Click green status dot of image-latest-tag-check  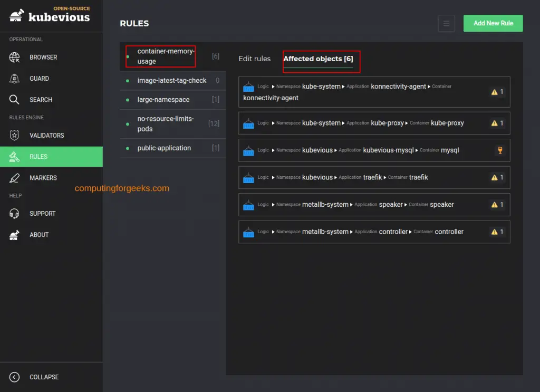[128, 81]
